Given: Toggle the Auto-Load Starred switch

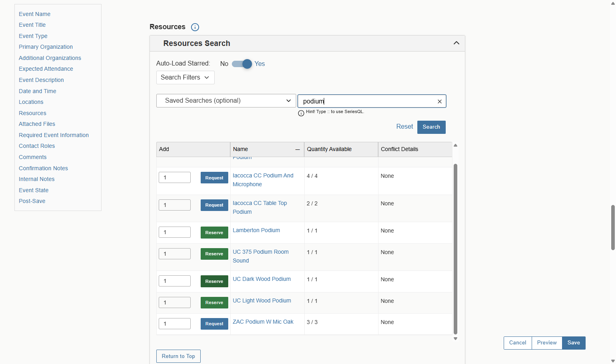Looking at the screenshot, I should coord(242,64).
